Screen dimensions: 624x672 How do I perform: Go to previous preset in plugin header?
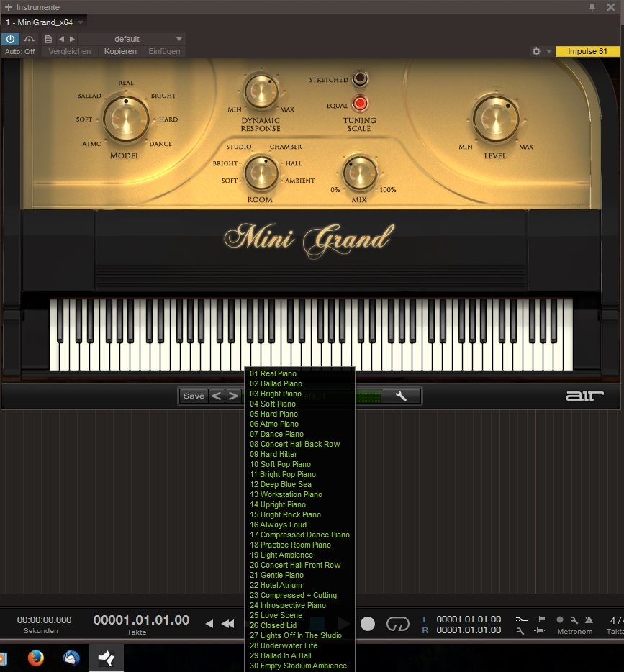[62, 39]
